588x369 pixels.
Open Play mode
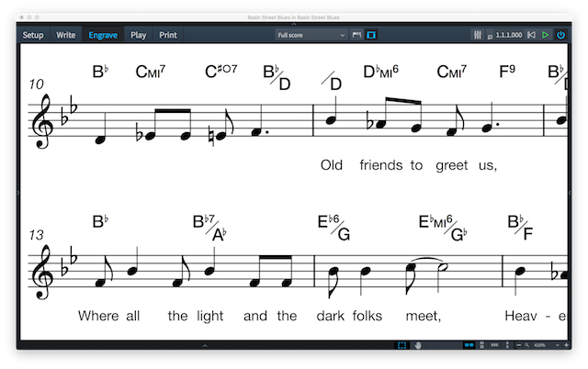(138, 35)
